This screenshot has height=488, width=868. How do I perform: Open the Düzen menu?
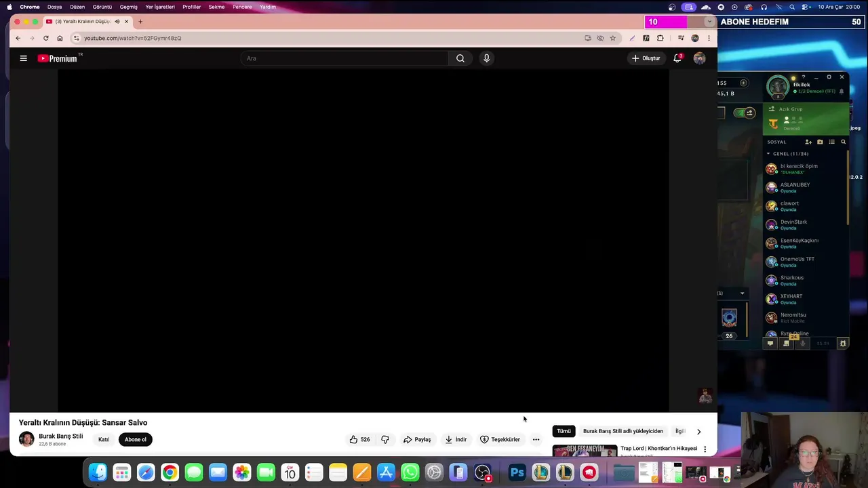77,7
